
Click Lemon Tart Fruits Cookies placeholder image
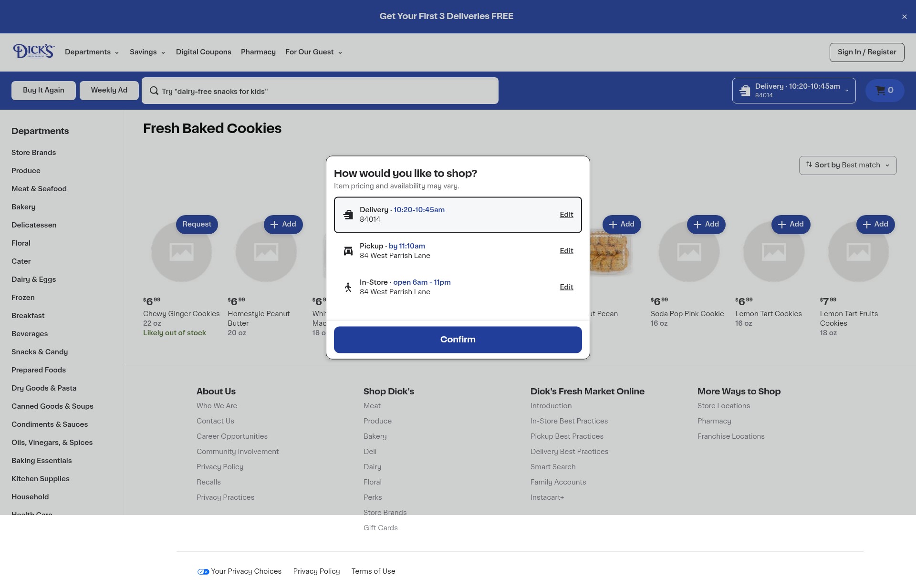(858, 252)
